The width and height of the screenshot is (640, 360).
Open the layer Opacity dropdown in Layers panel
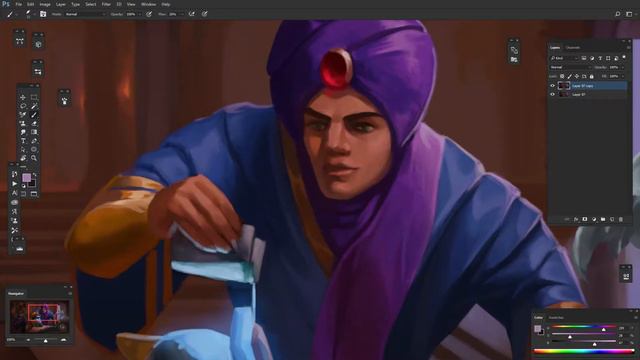(x=622, y=67)
